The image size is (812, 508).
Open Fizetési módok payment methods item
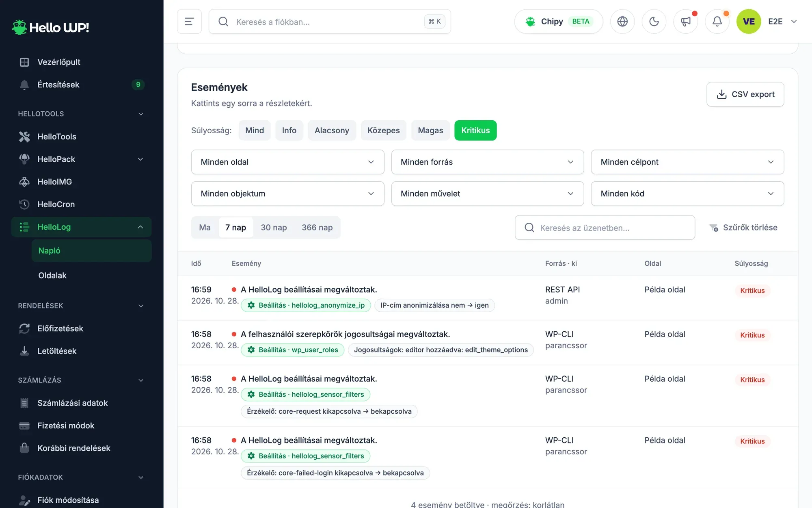(81, 426)
